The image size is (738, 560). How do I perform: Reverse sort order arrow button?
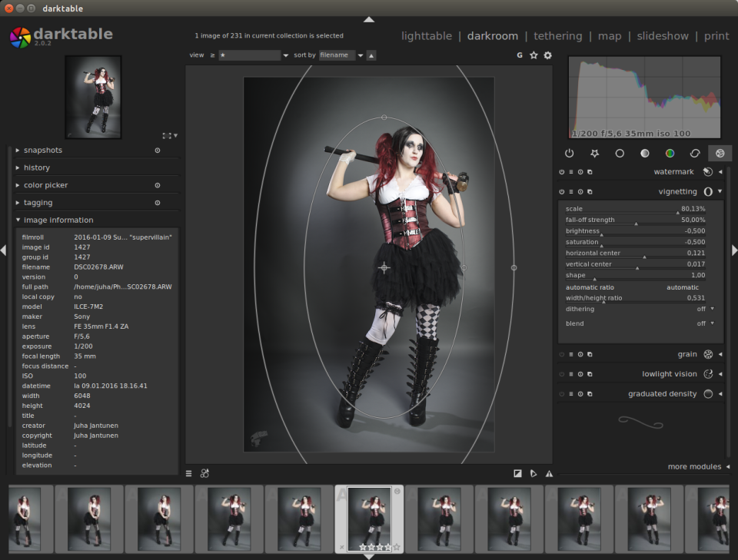[371, 55]
